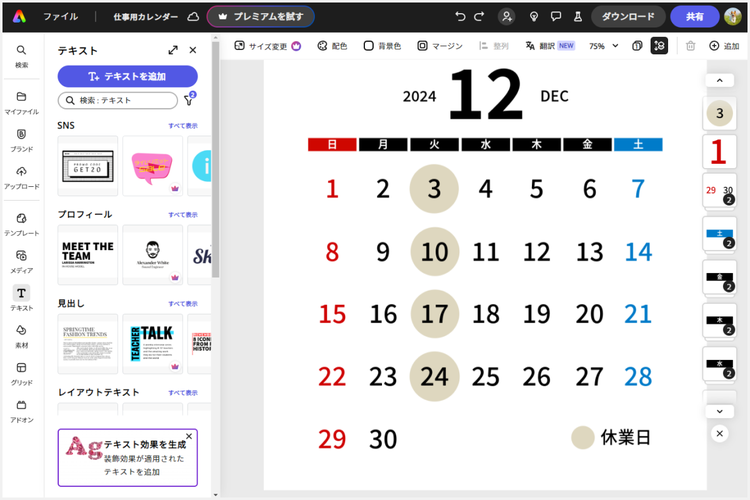The height and width of the screenshot is (500, 750).
Task: Open the ファイル menu
Action: click(x=61, y=17)
